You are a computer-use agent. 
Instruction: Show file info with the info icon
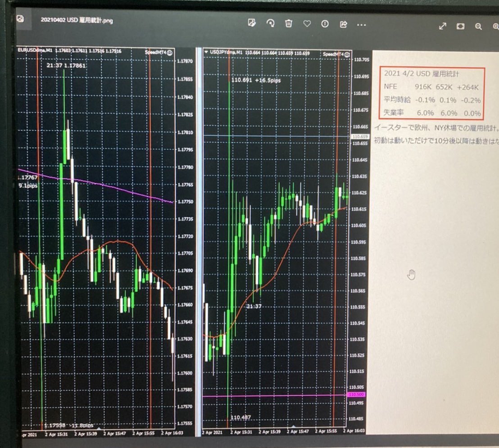pos(325,24)
